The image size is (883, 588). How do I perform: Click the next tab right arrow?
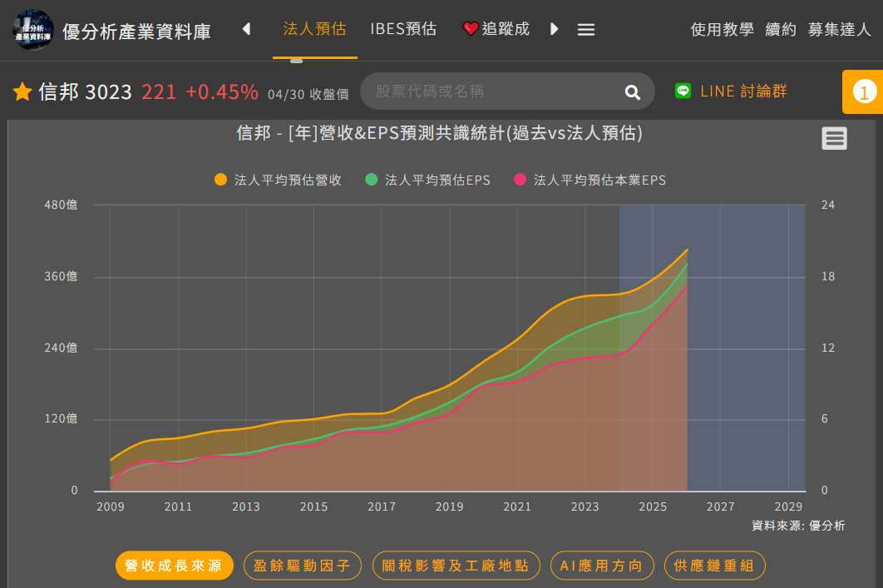pyautogui.click(x=554, y=29)
